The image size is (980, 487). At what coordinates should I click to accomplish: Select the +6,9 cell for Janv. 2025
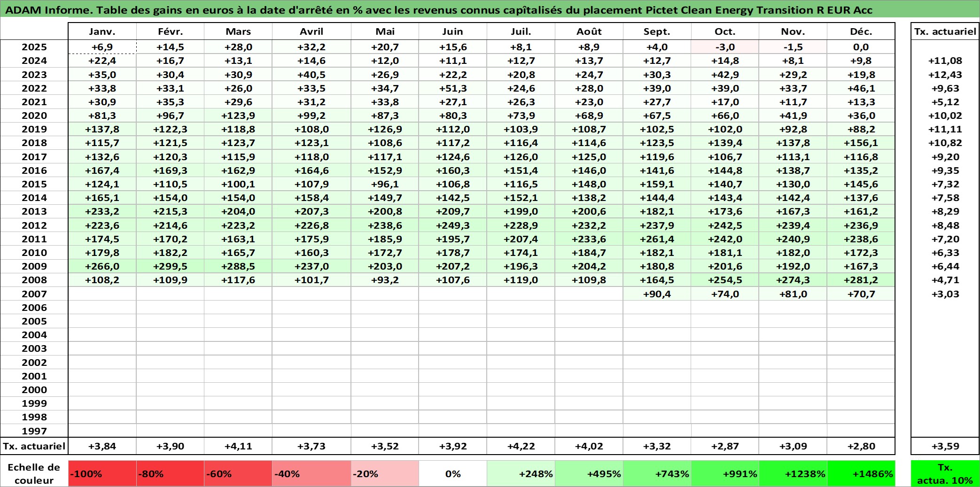(x=102, y=47)
